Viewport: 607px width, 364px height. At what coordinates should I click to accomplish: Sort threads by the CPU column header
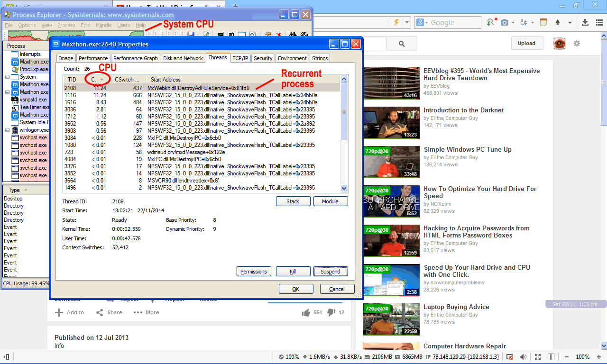coord(97,79)
